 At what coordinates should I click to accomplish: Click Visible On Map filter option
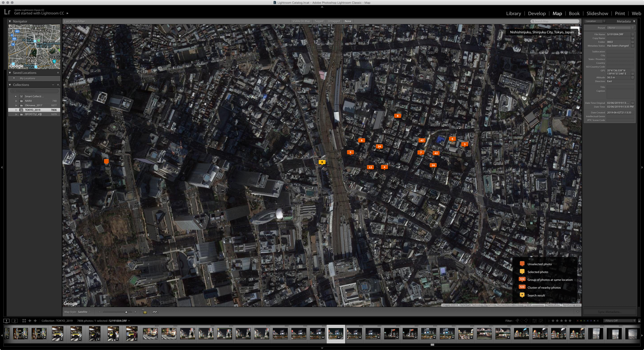click(x=301, y=21)
